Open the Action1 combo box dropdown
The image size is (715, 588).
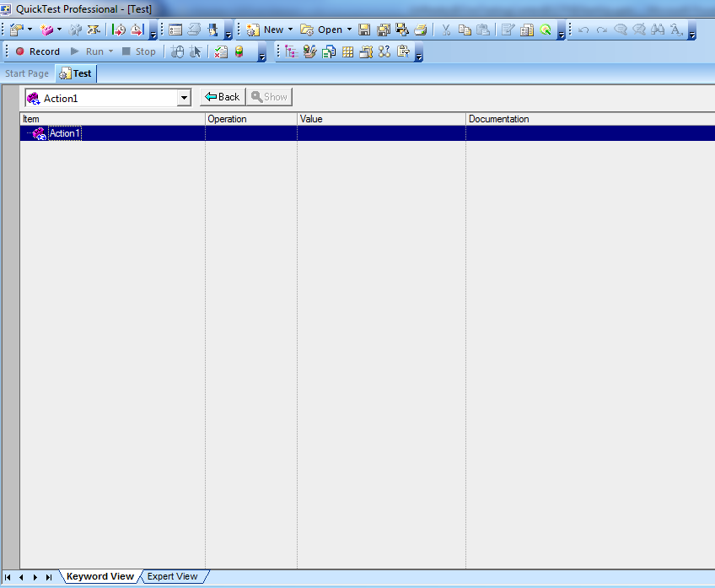point(184,98)
